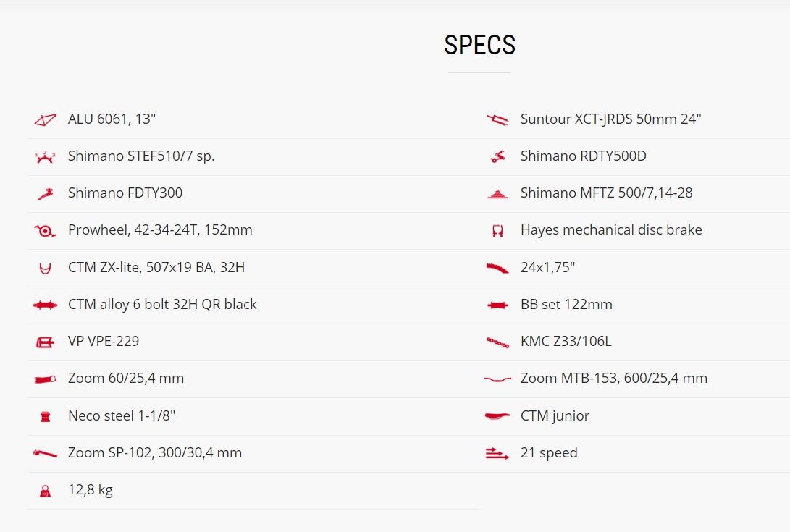Click the stem icon next to Zoom 60/25,4 mm
Screen dimensions: 790x532
[45, 379]
